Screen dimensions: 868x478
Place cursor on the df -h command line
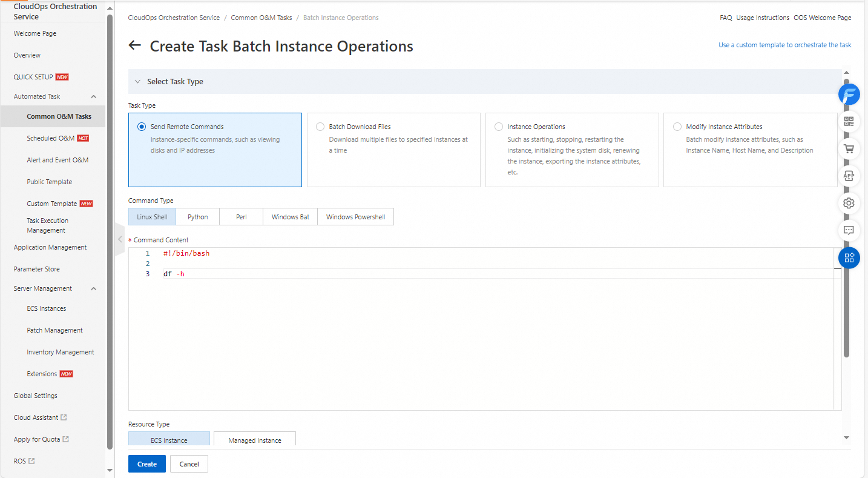[174, 274]
